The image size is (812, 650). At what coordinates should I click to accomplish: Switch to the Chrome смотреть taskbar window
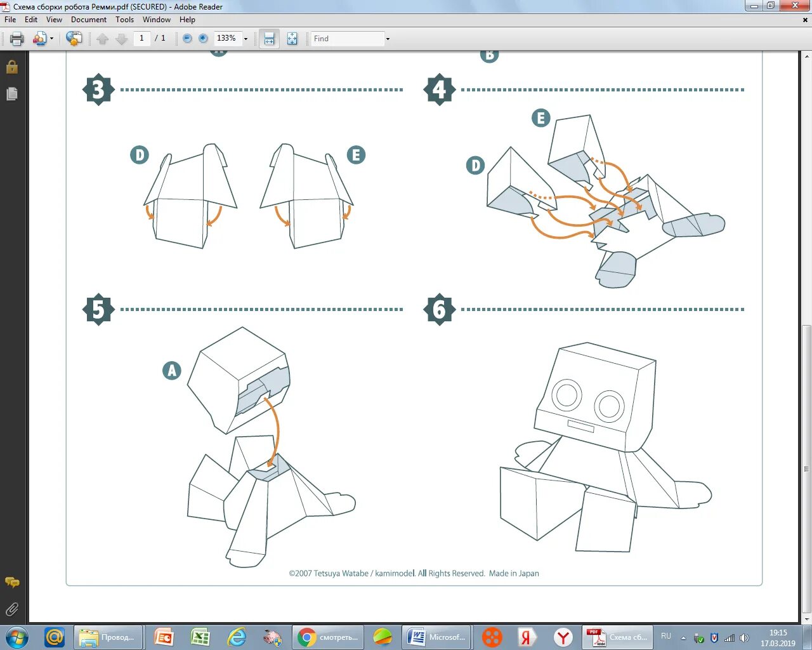(x=328, y=637)
